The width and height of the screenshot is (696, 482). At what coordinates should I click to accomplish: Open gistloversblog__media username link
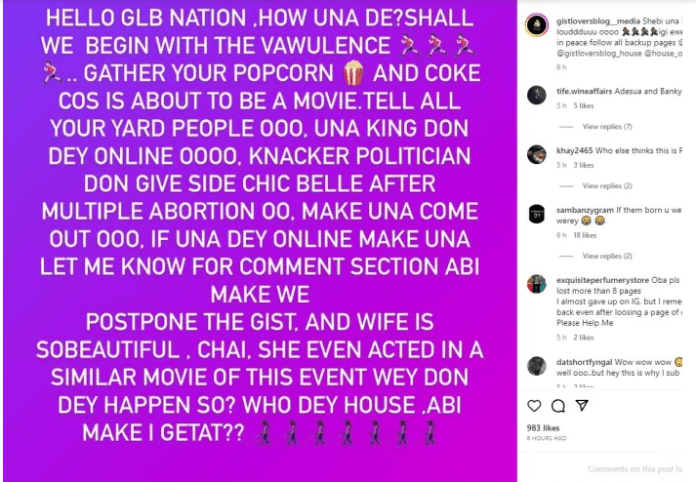[598, 21]
